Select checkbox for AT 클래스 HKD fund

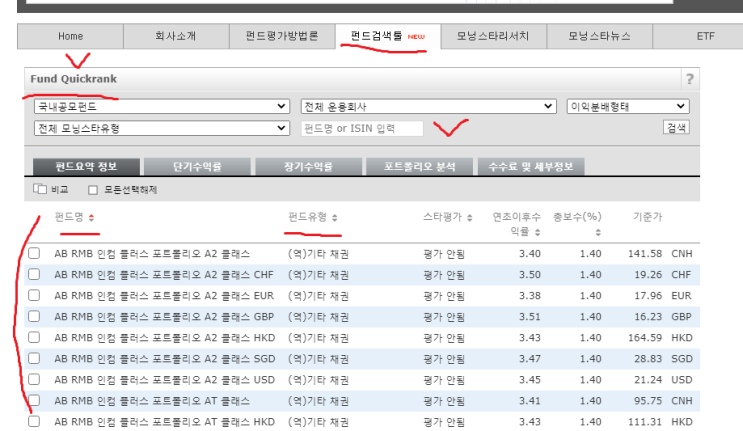pos(34,422)
